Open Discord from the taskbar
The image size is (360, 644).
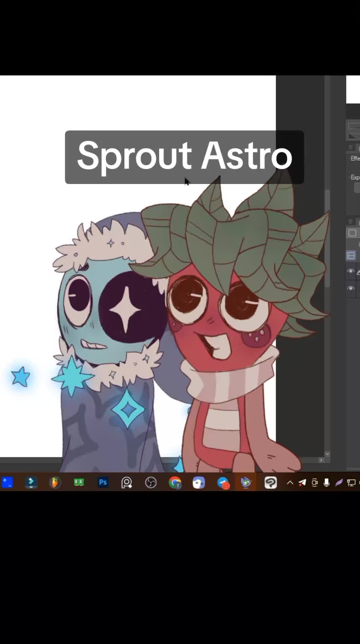pos(199,483)
